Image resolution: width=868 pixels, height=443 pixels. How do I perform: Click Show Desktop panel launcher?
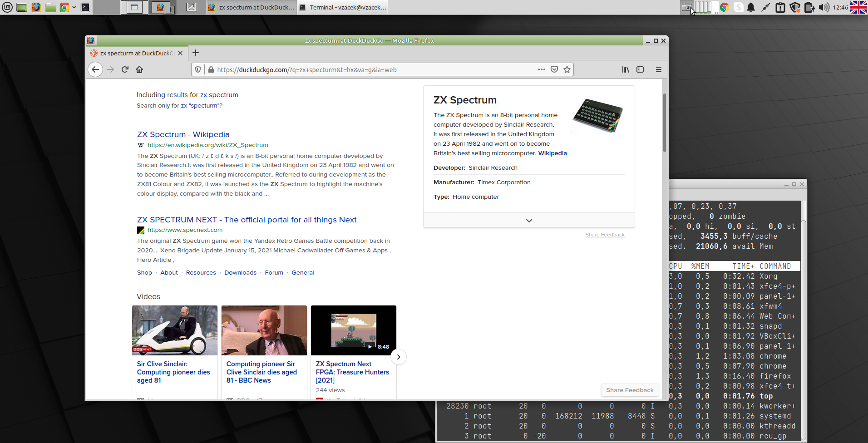point(21,7)
